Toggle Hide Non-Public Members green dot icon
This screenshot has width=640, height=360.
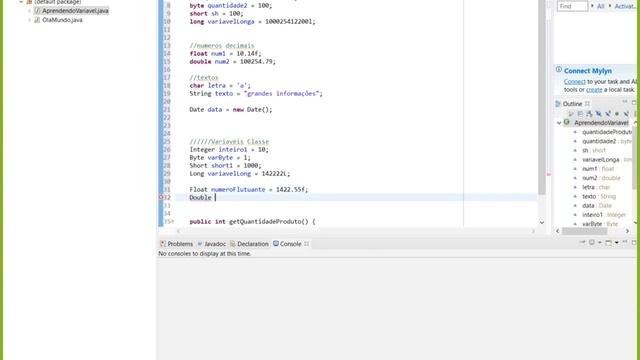pyautogui.click(x=617, y=113)
